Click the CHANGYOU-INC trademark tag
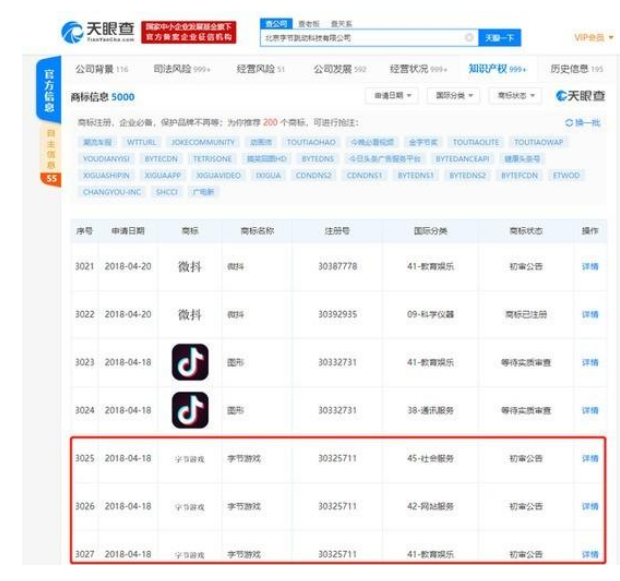The width and height of the screenshot is (620, 581). (x=112, y=192)
